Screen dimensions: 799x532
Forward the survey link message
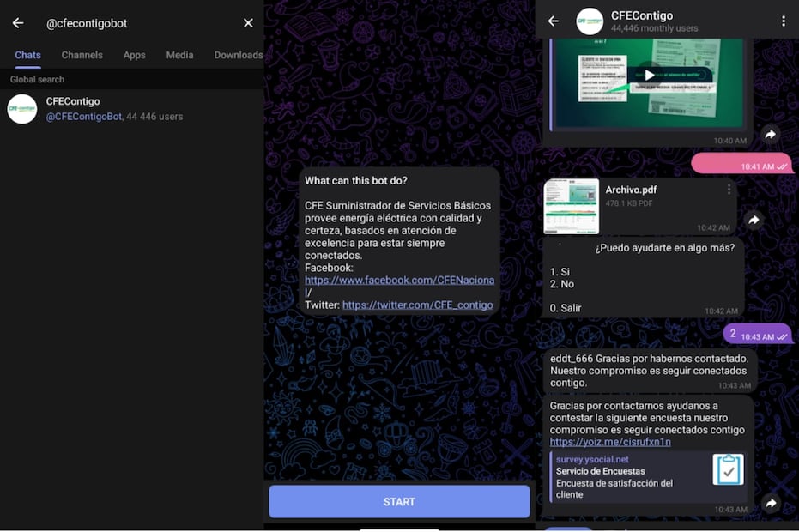click(x=770, y=504)
